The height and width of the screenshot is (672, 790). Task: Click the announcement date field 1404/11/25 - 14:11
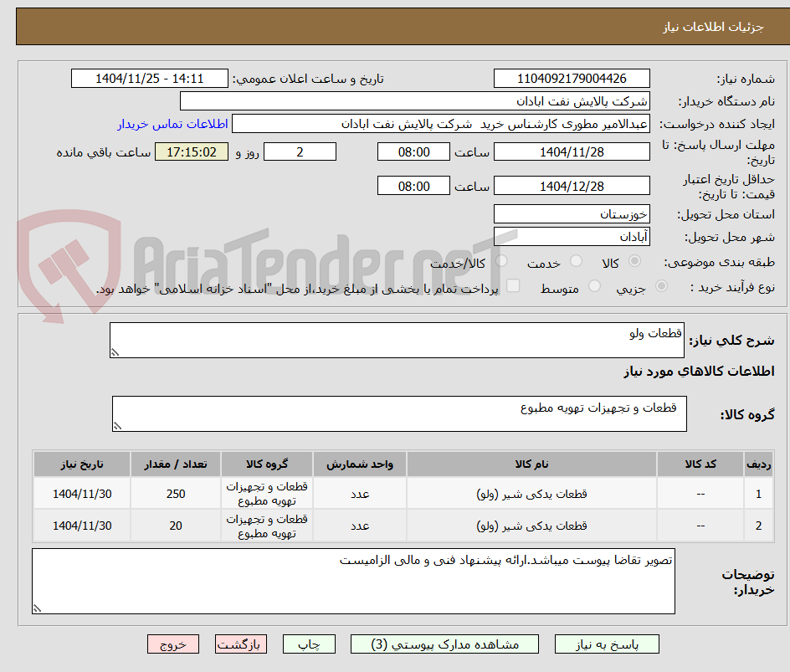pyautogui.click(x=150, y=79)
